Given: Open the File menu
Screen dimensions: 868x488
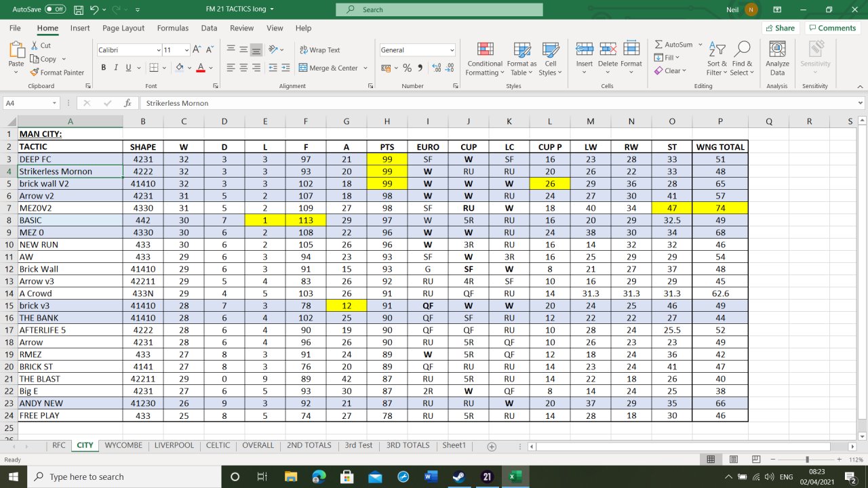Looking at the screenshot, I should click(x=15, y=28).
